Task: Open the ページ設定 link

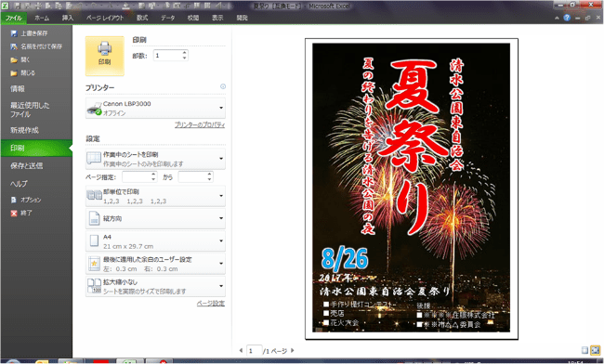Action: (x=211, y=304)
